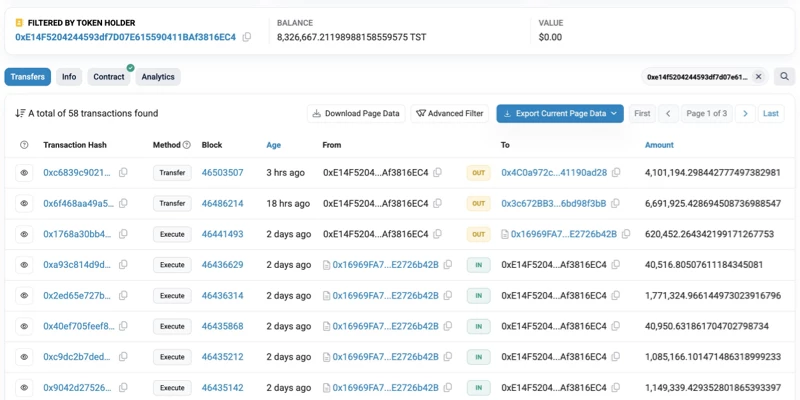This screenshot has height=400, width=800.
Task: View details for transaction 0xc9dc2b7ded via the eye icon
Action: point(24,357)
